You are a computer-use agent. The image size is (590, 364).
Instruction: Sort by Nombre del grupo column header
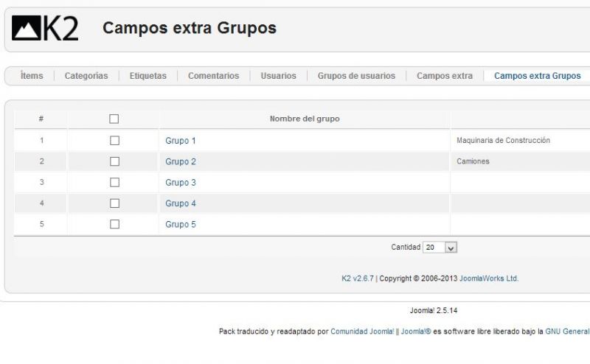[305, 119]
